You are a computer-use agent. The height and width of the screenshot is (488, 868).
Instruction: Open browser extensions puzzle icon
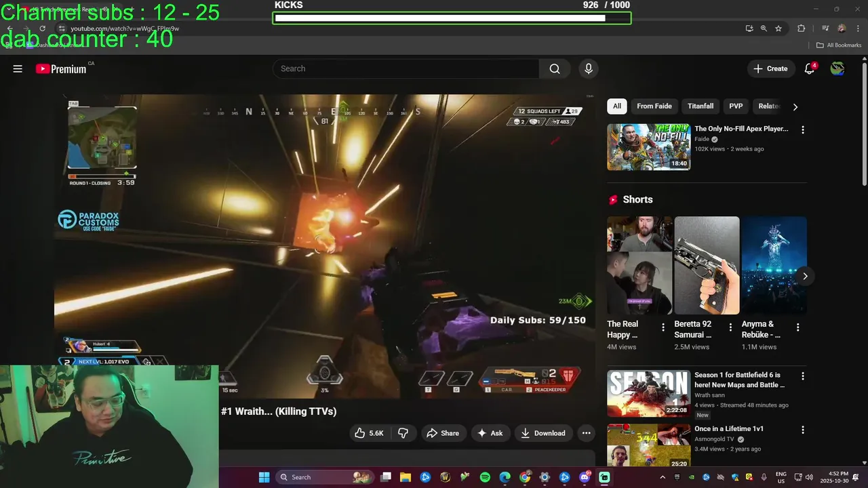tap(801, 28)
